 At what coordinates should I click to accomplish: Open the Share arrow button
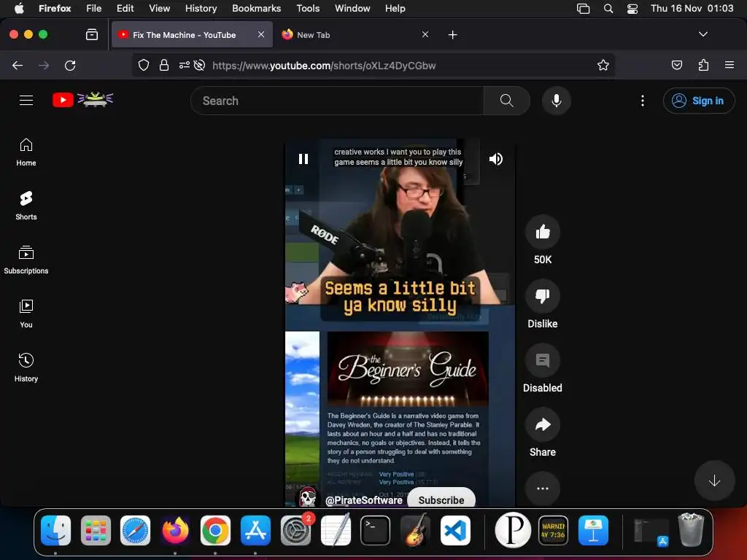543,425
